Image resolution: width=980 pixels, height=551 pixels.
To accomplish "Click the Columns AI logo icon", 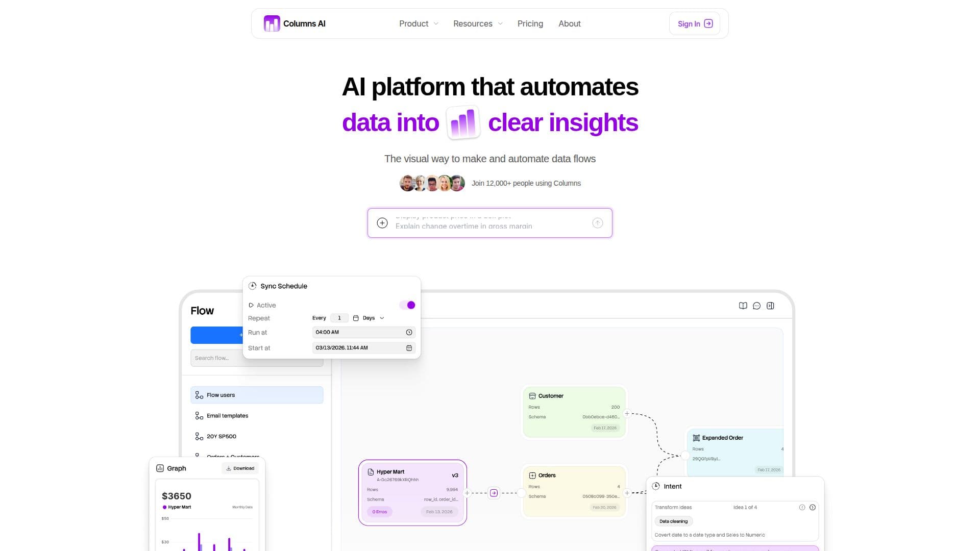I will [x=272, y=23].
